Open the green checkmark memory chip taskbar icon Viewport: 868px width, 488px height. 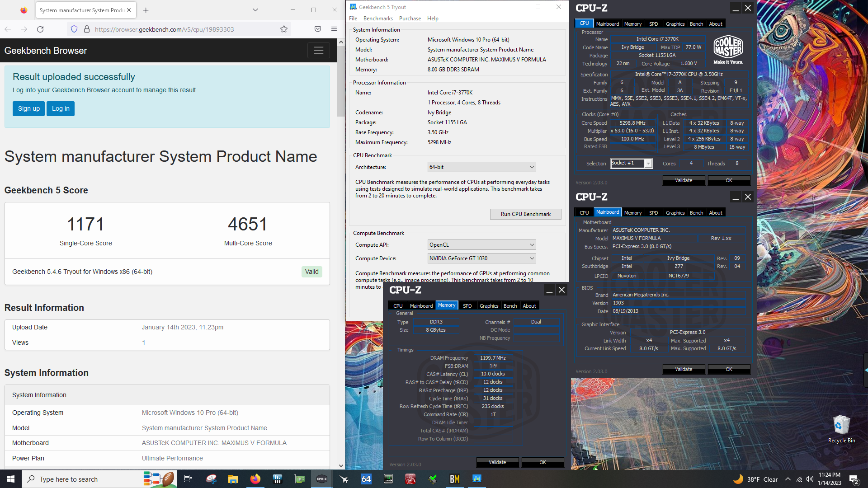click(433, 479)
